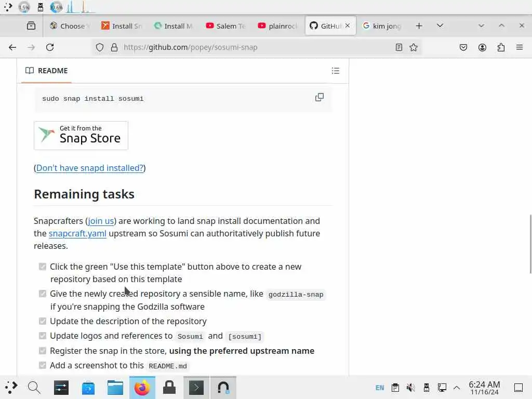The width and height of the screenshot is (532, 399).
Task: Open file manager from taskbar
Action: [115, 388]
